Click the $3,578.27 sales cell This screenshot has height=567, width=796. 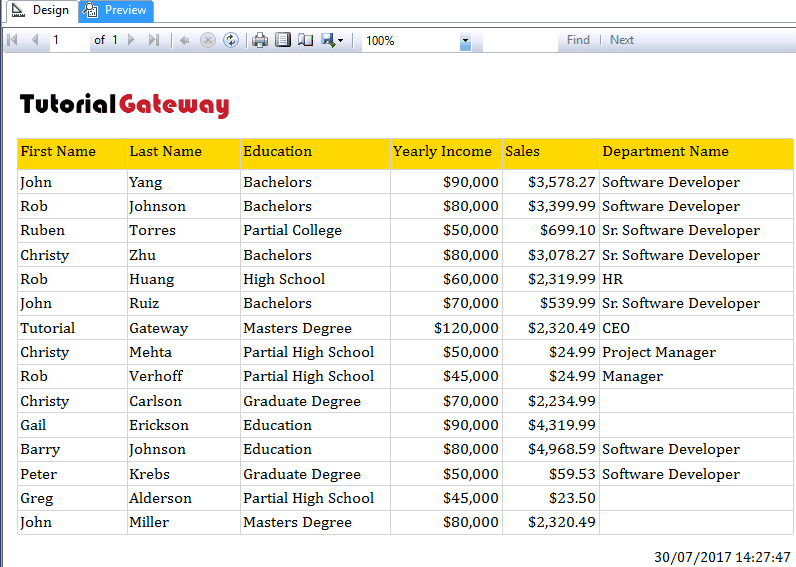551,182
